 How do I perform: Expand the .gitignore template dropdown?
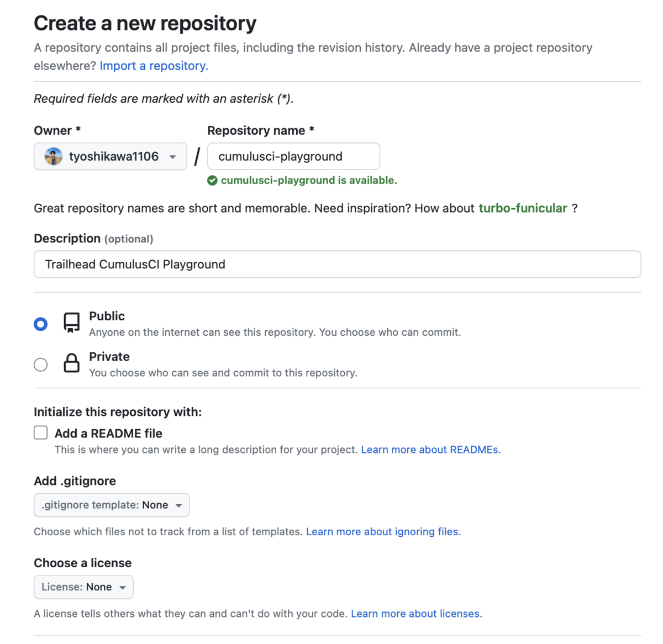point(112,505)
